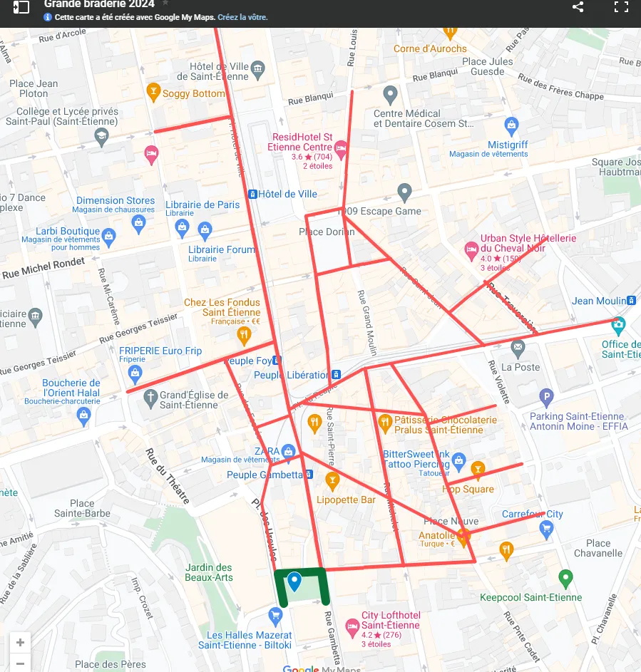
Task: Select the Lipopette Bar cocktail marker
Action: point(332,480)
